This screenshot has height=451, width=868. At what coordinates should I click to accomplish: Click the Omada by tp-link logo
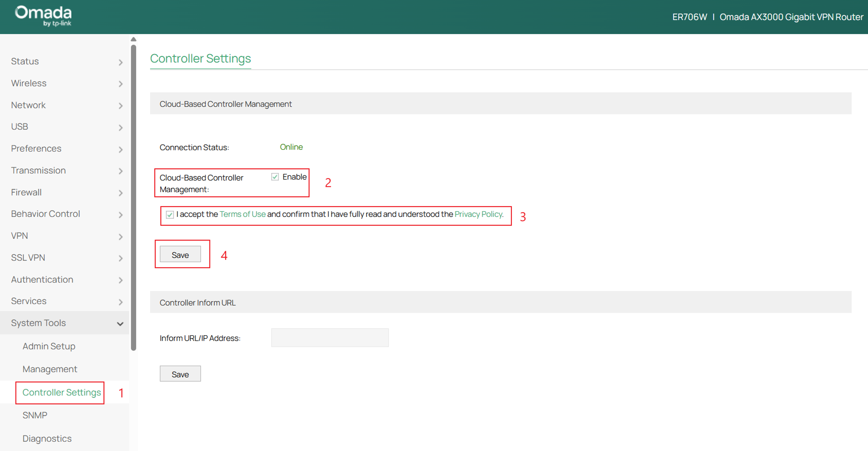pyautogui.click(x=43, y=16)
